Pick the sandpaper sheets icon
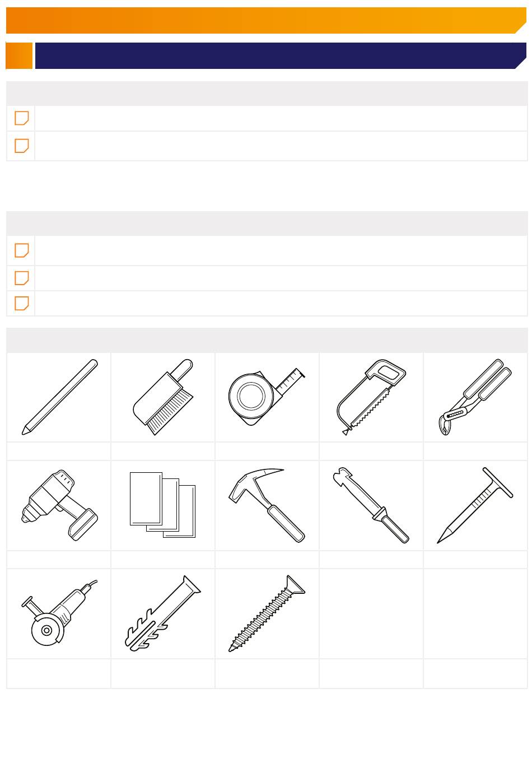 163,505
